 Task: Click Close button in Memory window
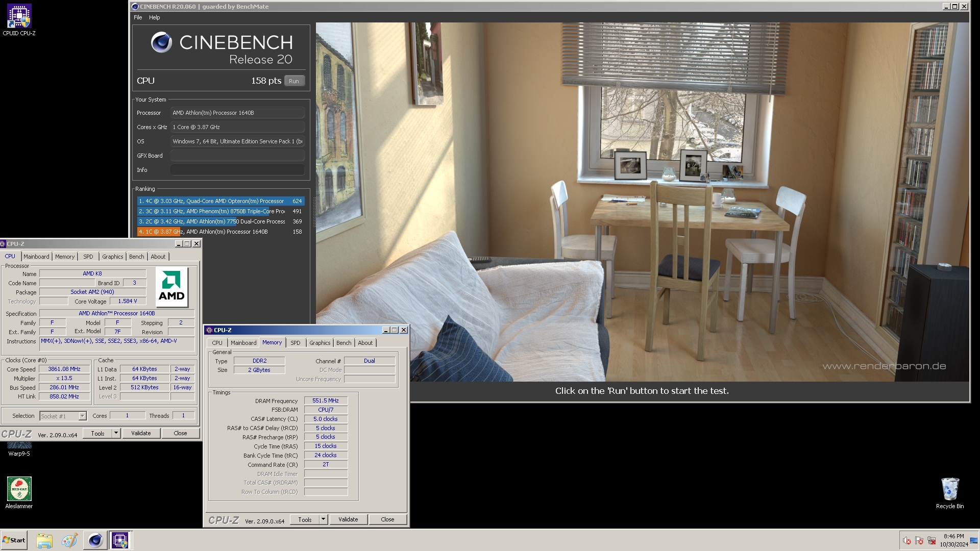coord(387,519)
